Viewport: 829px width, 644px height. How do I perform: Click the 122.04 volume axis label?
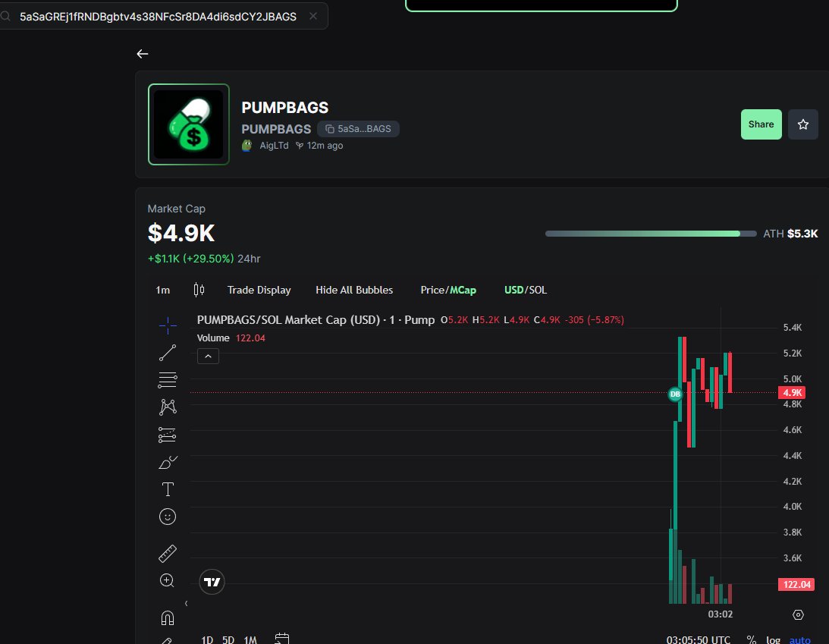point(796,584)
